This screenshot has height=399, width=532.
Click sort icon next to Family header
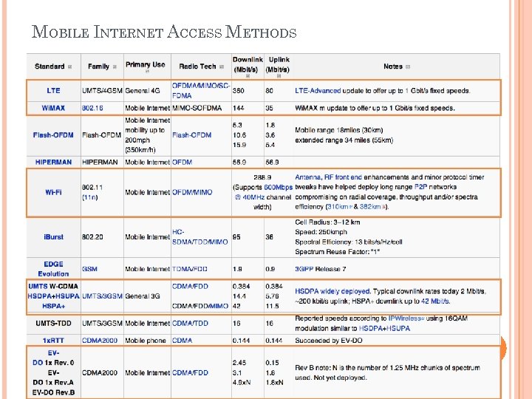[115, 66]
